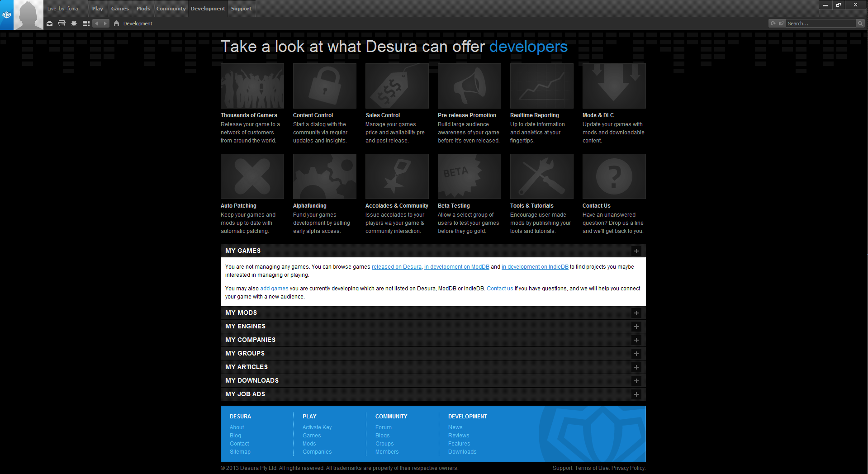868x474 pixels.
Task: Open Activate Key footer link
Action: click(x=317, y=427)
